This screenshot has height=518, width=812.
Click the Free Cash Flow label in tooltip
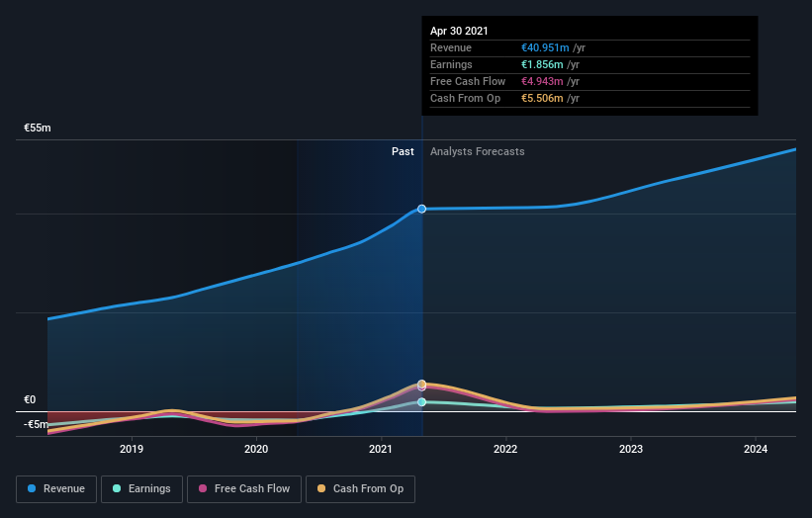pyautogui.click(x=468, y=81)
